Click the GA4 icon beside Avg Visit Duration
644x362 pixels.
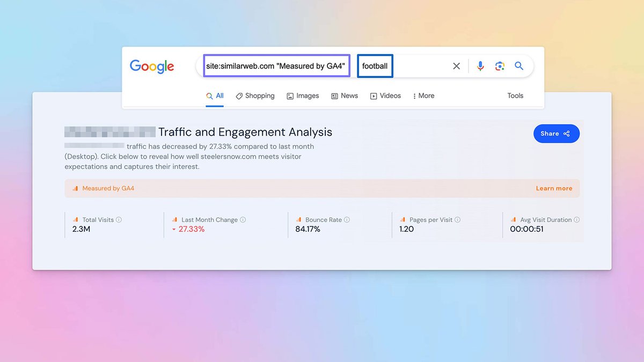point(514,220)
